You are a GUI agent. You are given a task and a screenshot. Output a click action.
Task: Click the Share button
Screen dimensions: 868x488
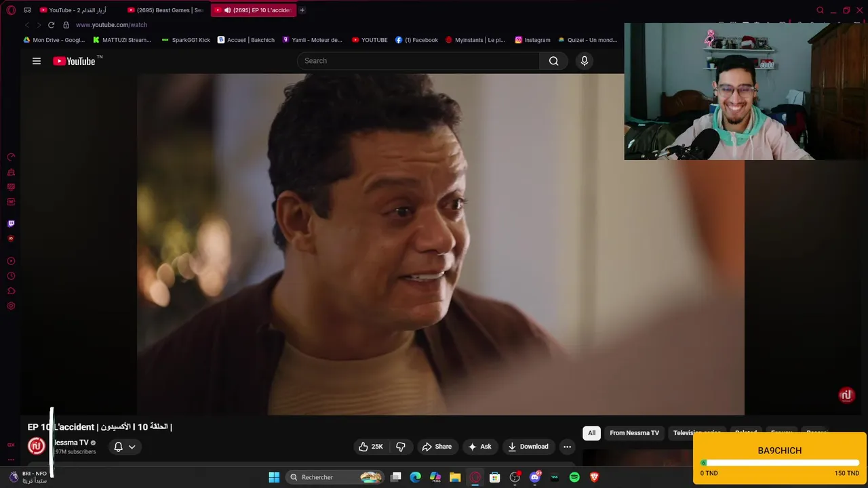(437, 447)
